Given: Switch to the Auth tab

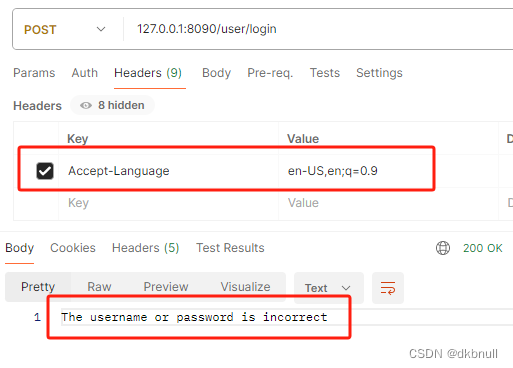Looking at the screenshot, I should (x=85, y=73).
